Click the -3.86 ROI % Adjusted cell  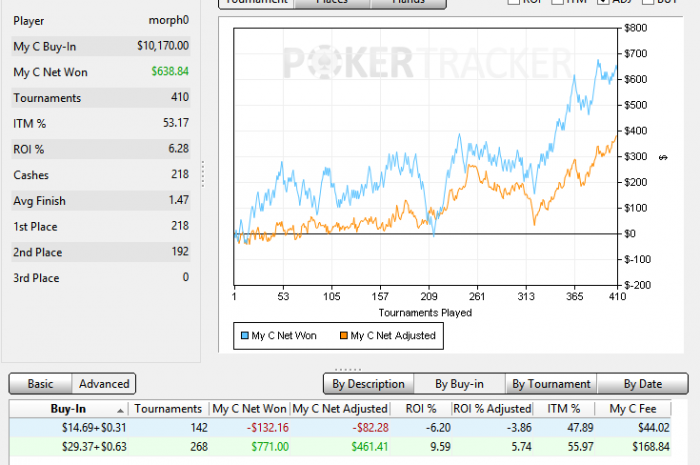click(x=519, y=428)
